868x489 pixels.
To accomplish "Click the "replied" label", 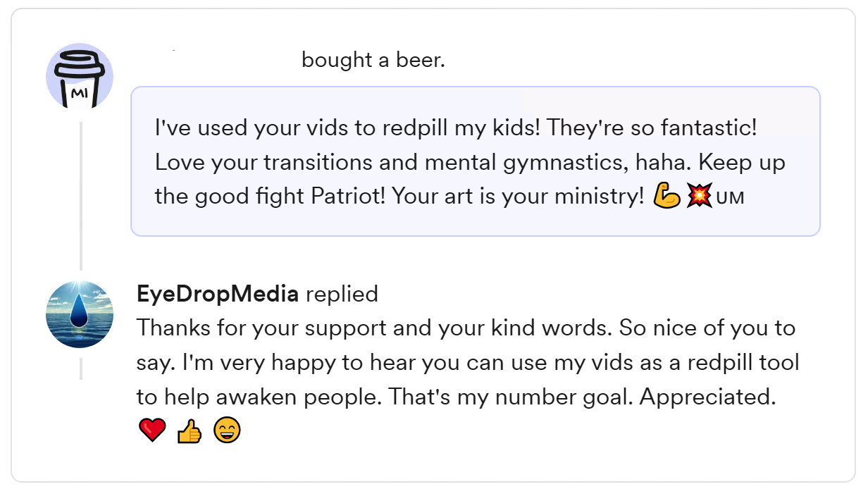I will coord(342,294).
